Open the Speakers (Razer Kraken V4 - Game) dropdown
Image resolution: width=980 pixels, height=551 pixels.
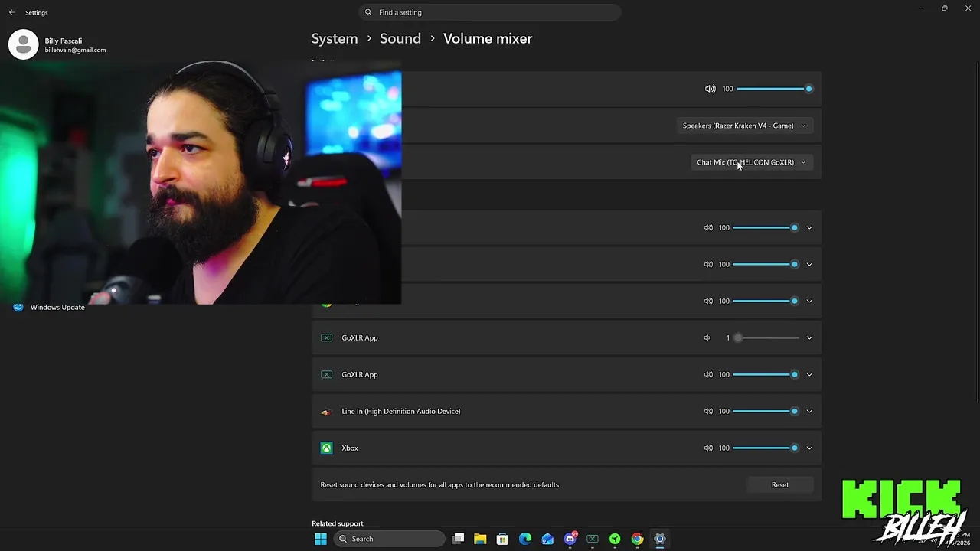click(744, 126)
